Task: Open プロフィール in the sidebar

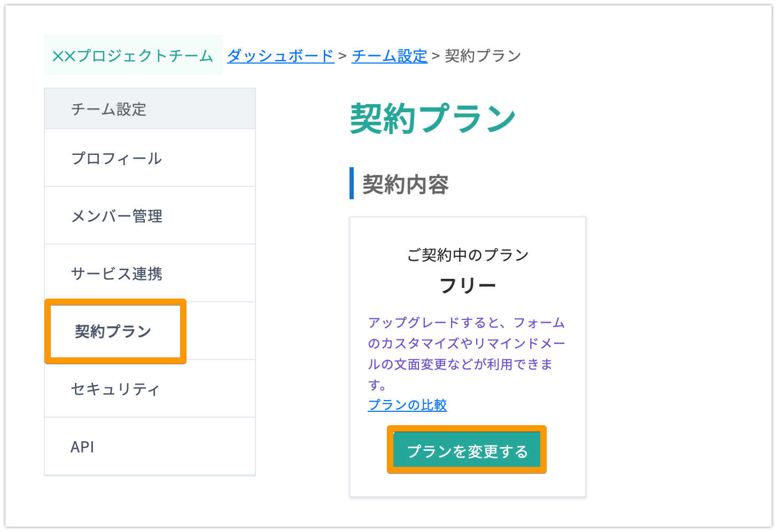Action: tap(150, 158)
